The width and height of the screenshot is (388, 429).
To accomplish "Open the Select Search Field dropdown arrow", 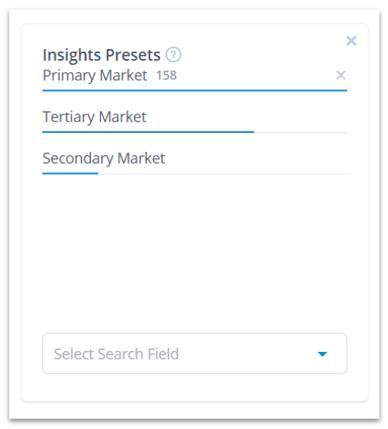I will tap(322, 354).
